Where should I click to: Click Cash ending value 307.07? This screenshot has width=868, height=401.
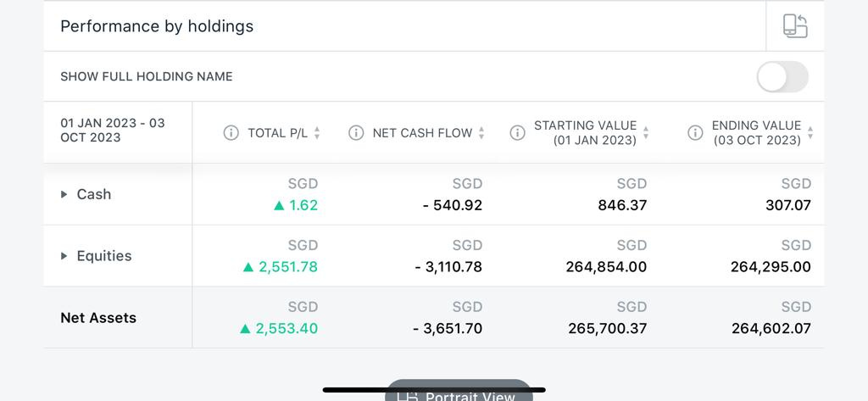pyautogui.click(x=788, y=205)
